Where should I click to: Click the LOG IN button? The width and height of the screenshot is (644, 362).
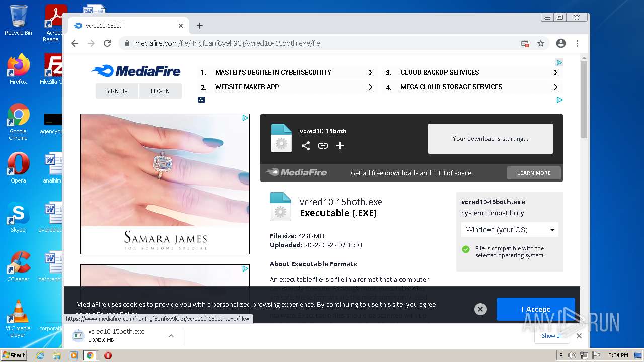[x=160, y=91]
